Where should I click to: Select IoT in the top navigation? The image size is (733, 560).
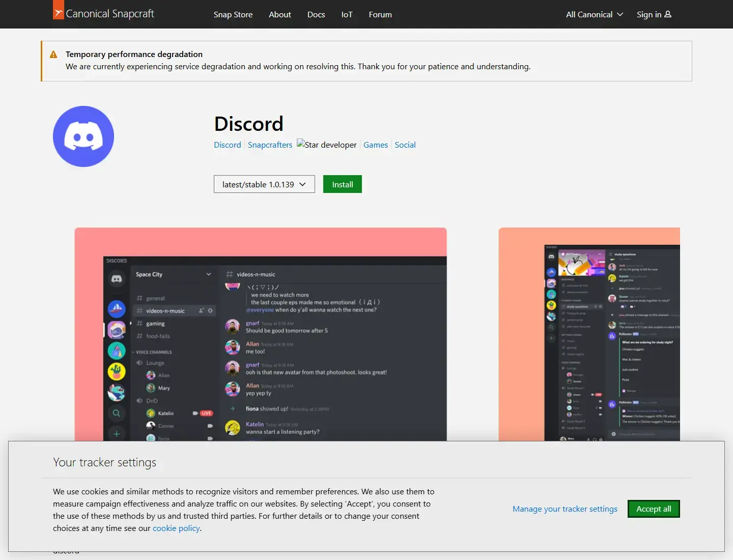click(x=347, y=14)
